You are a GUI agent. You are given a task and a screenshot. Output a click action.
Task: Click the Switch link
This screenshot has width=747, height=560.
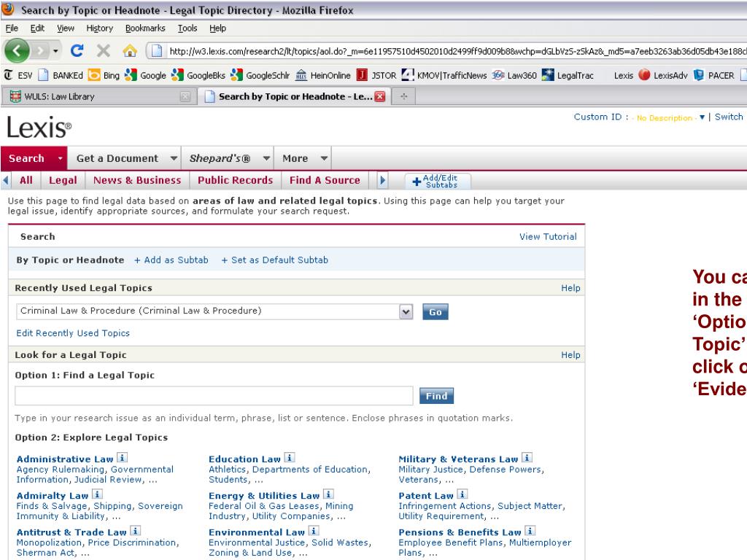[x=729, y=117]
